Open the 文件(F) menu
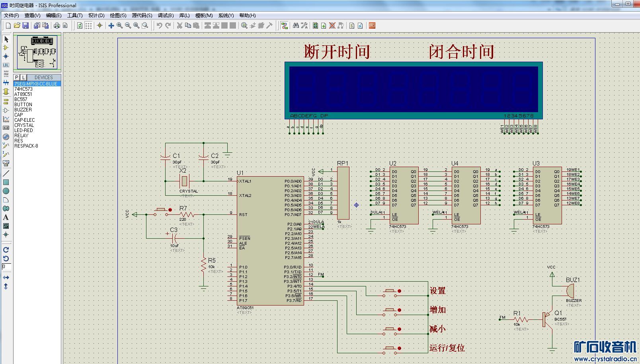 [x=11, y=16]
